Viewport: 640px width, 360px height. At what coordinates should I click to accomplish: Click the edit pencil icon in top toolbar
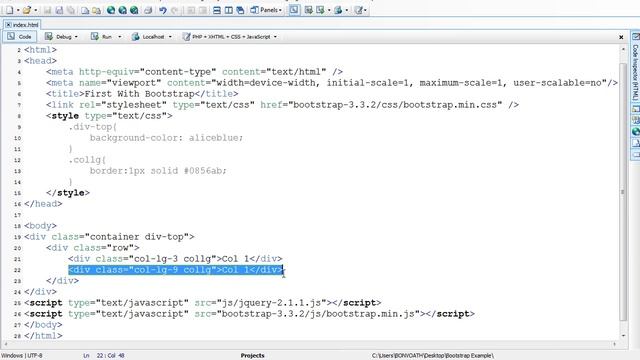point(359,10)
